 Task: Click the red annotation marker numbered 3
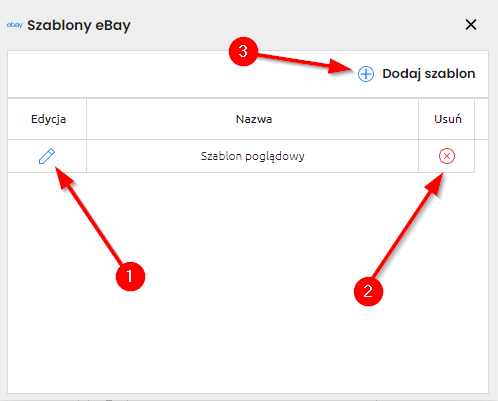[243, 51]
